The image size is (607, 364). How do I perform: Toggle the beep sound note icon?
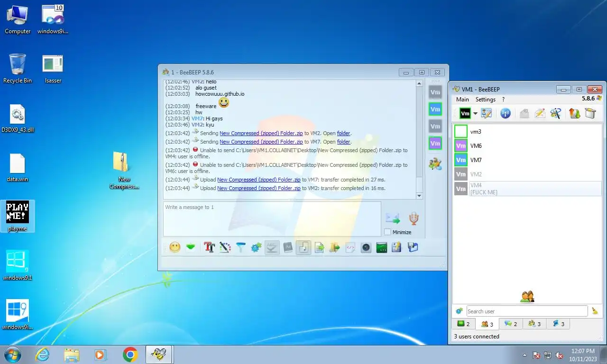pos(303,247)
